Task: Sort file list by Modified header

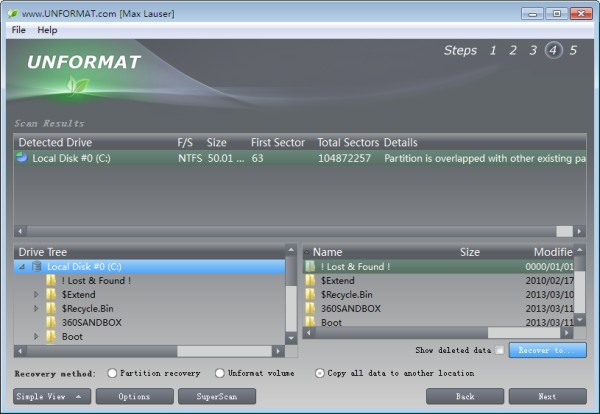Action: pos(553,252)
